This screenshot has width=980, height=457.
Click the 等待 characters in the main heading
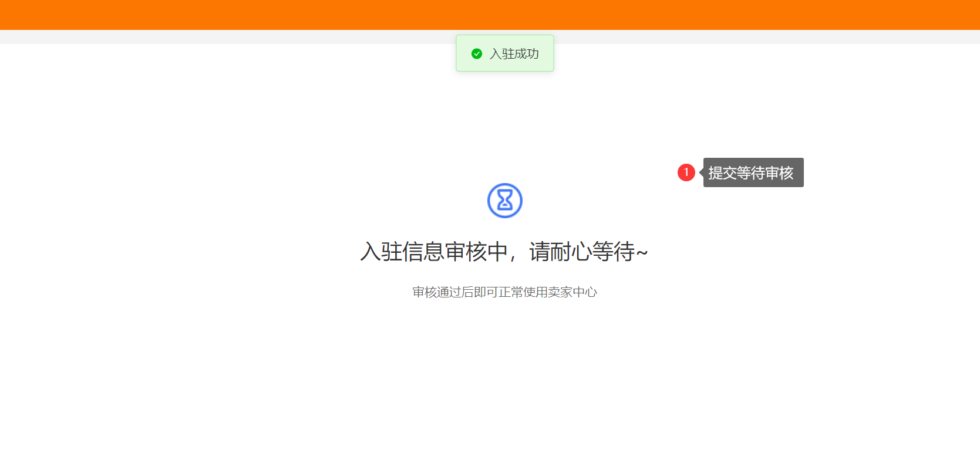(613, 252)
